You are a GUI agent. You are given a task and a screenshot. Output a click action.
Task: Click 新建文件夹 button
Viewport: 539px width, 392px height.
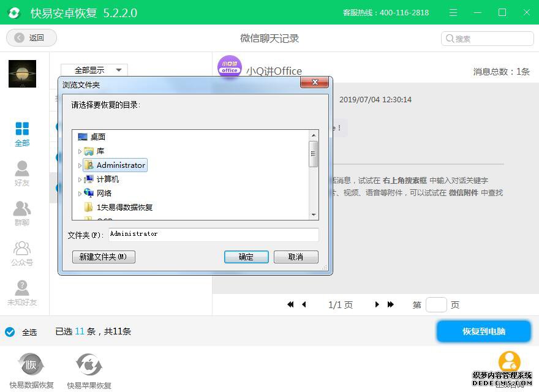point(104,257)
